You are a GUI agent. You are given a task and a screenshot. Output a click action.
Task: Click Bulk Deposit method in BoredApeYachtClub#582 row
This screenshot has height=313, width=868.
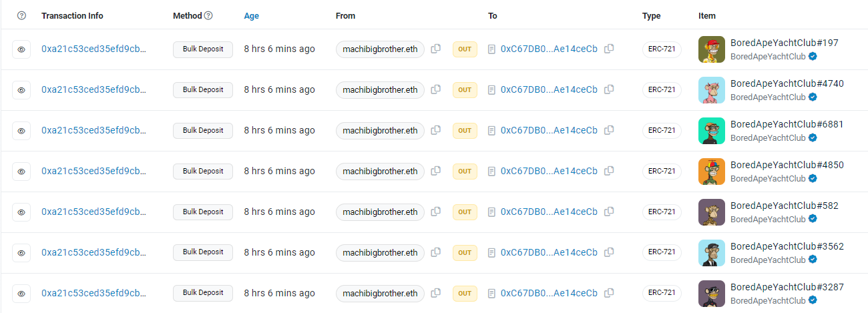coord(203,212)
